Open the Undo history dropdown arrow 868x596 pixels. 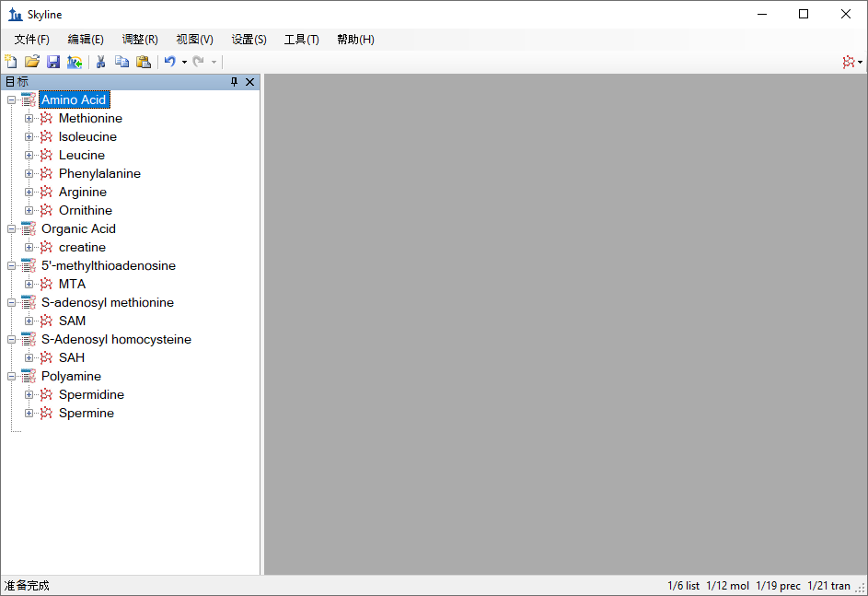[184, 62]
